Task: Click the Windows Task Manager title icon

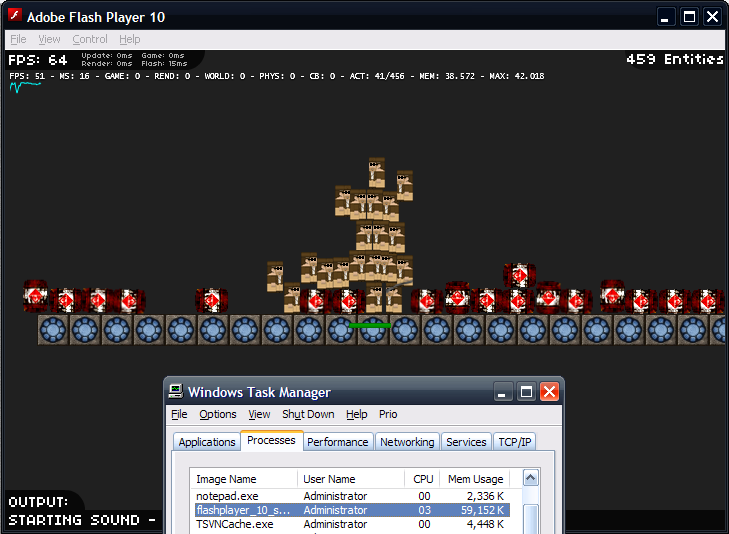Action: [176, 392]
